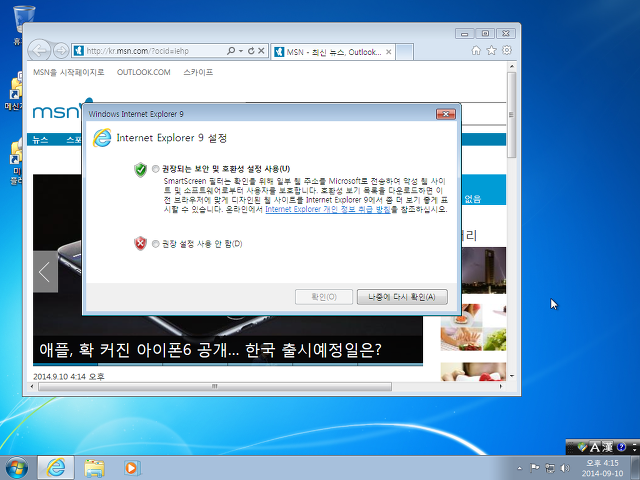Select 권장 설정 사용 안 함 radio button
The height and width of the screenshot is (480, 640).
pyautogui.click(x=156, y=244)
